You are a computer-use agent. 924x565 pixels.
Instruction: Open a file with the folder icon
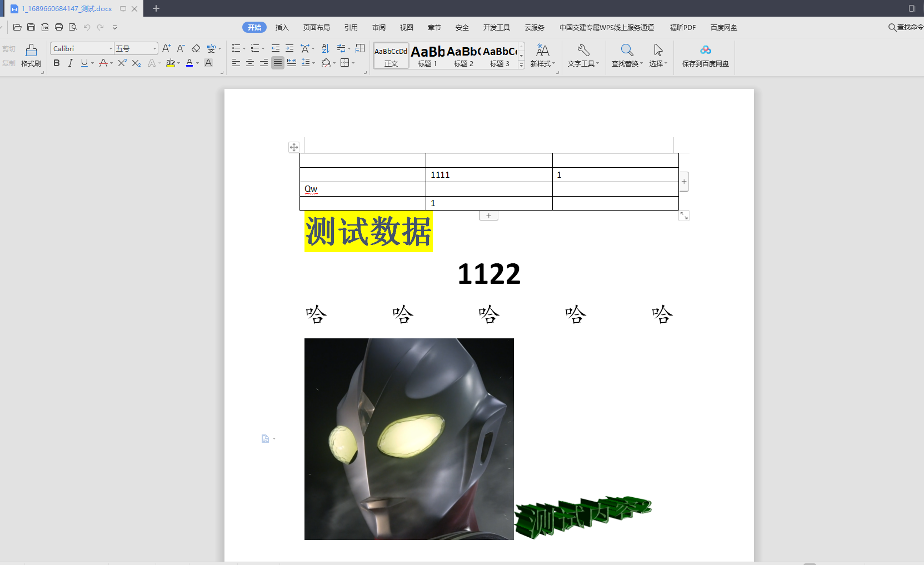17,27
